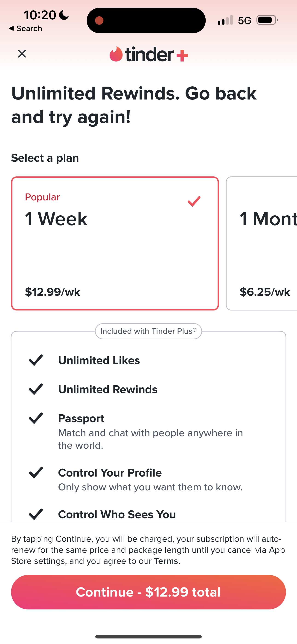Screen dimensions: 297x644
Task: Tap the Control Your Profile checkmark
Action: [x=36, y=472]
